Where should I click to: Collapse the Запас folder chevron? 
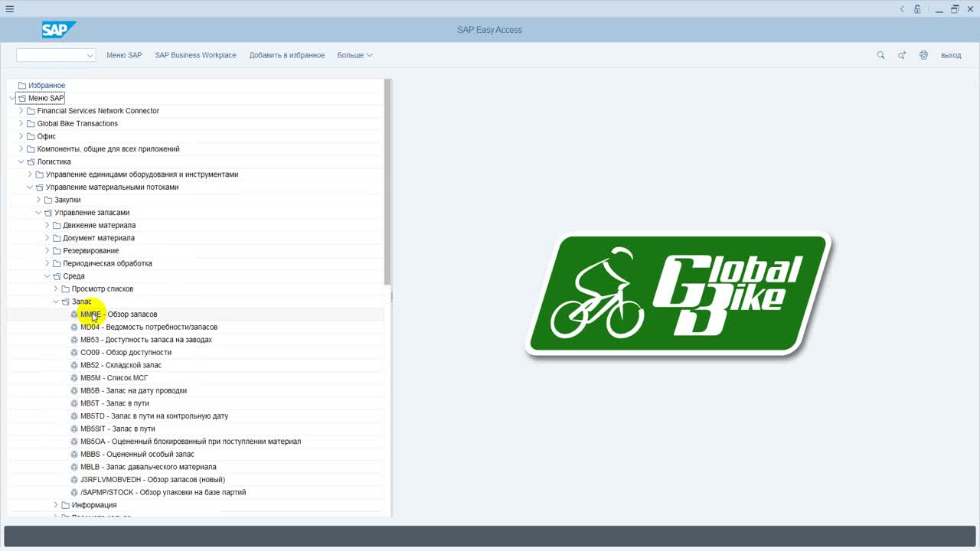click(55, 302)
